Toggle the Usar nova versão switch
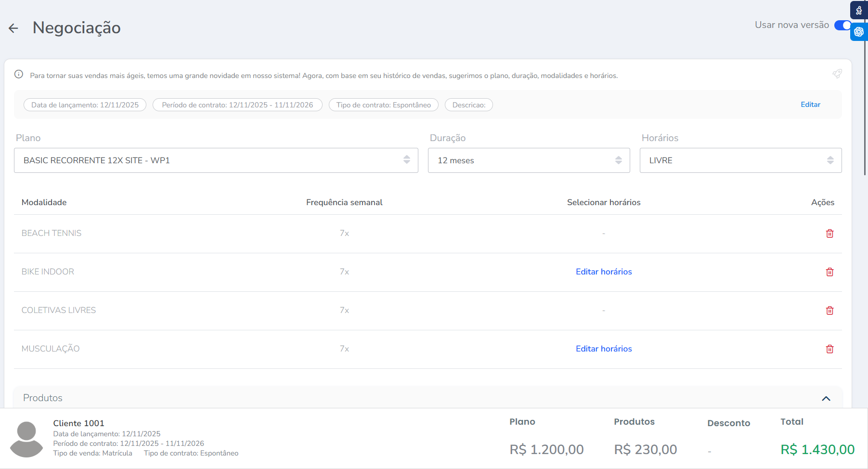 pos(842,25)
